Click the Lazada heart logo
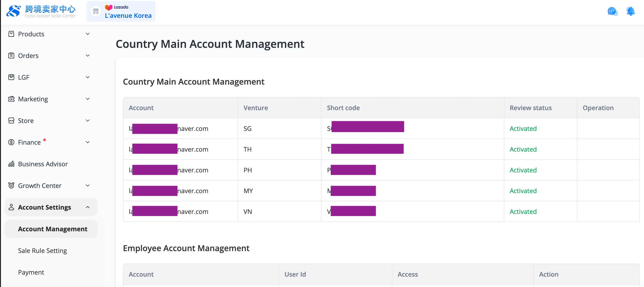This screenshot has height=287, width=644. (108, 7)
